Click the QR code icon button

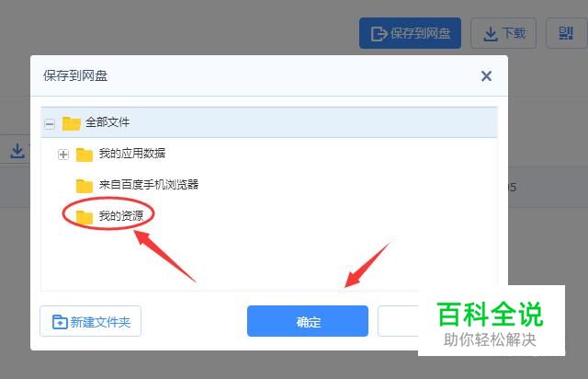[566, 33]
